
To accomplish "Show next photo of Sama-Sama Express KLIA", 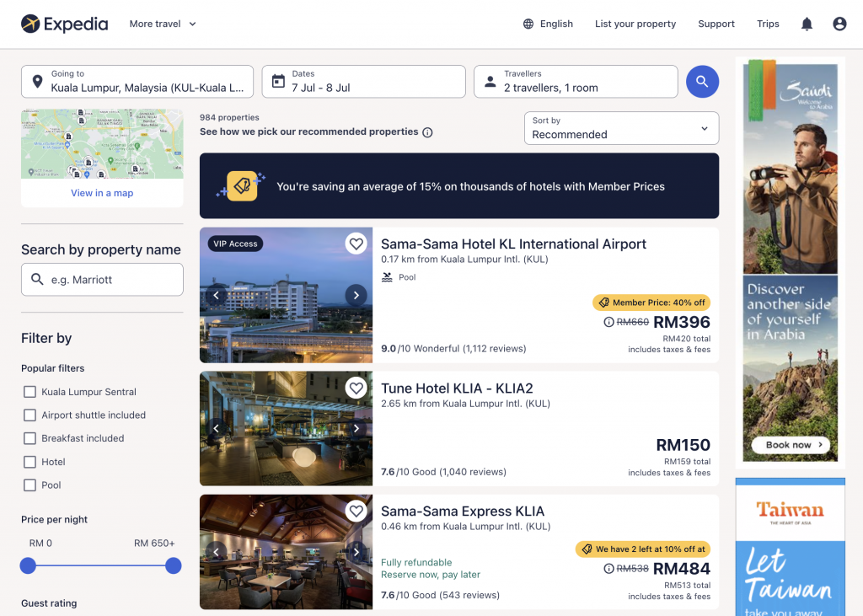I will (356, 552).
